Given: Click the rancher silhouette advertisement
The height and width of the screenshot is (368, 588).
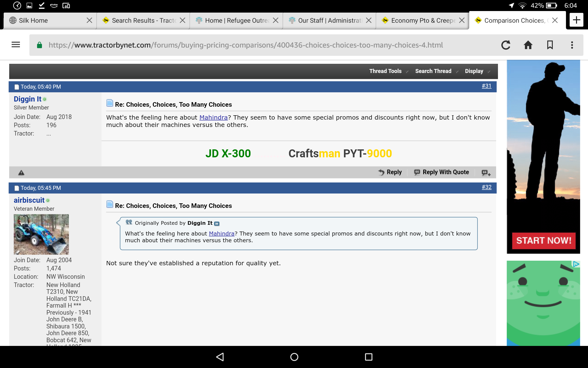Looking at the screenshot, I should 543,157.
